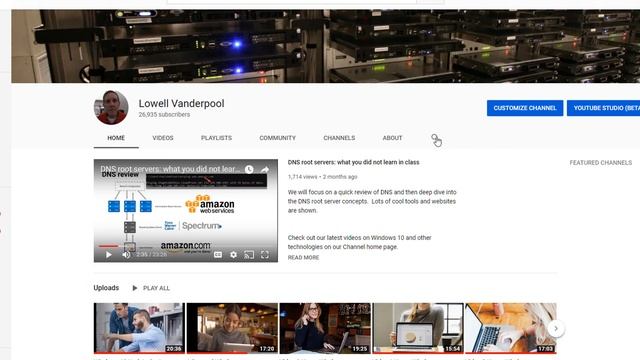The image size is (640, 360).
Task: Cast the featured video to a device
Action: pyautogui.click(x=249, y=255)
